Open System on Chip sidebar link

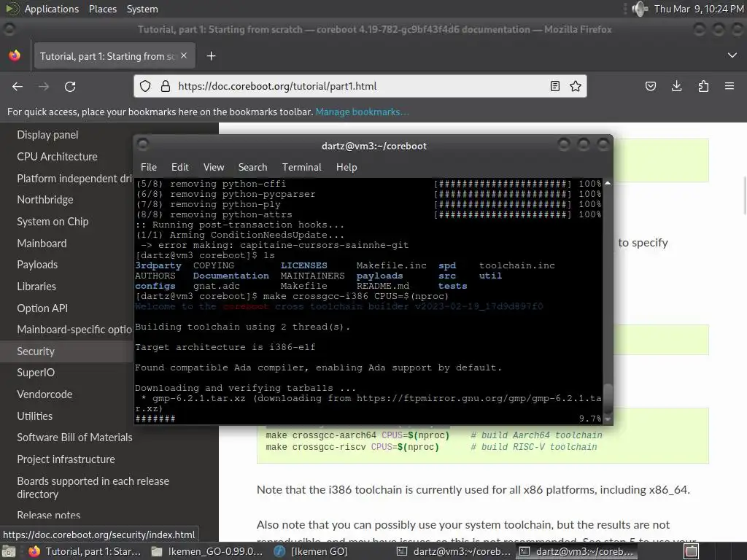53,222
